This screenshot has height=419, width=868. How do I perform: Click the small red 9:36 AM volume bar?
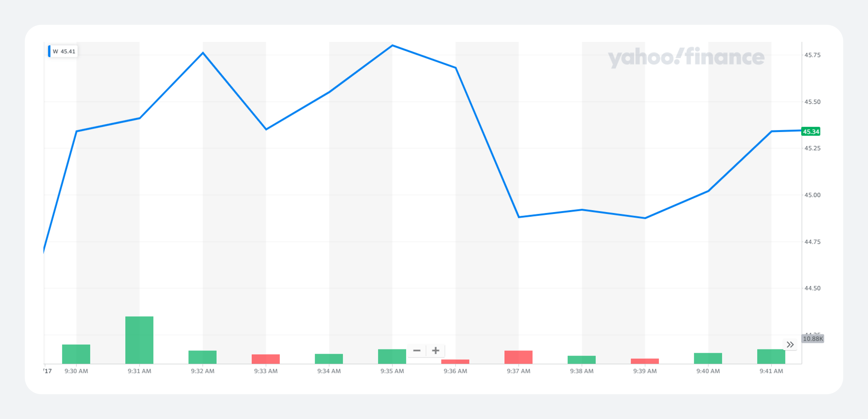pyautogui.click(x=455, y=362)
